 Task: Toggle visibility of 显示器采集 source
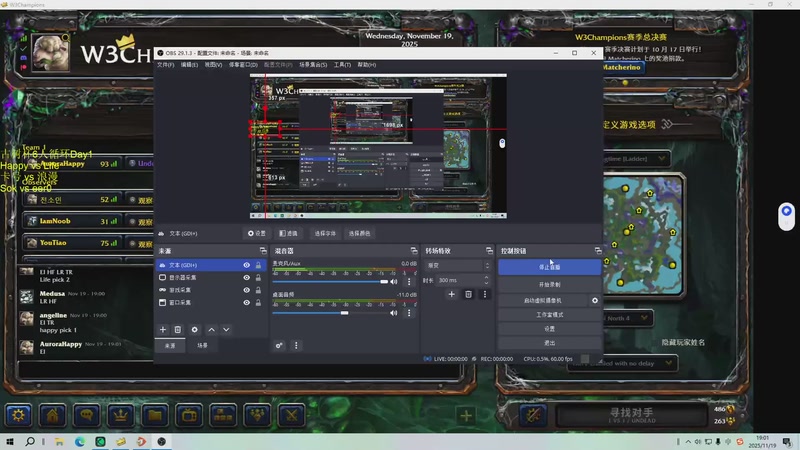point(246,278)
